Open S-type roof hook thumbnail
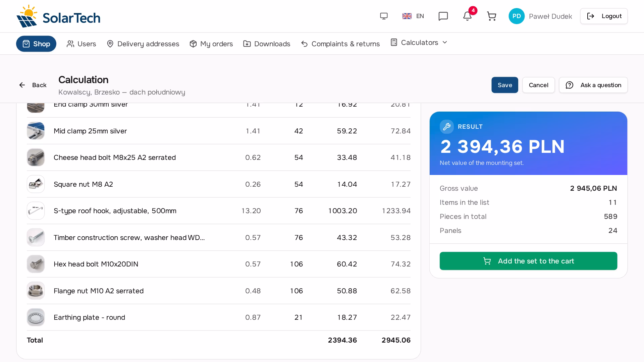 (x=36, y=211)
